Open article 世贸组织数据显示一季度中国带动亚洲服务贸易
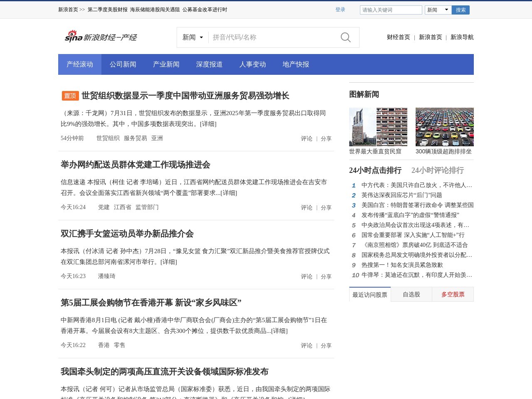This screenshot has height=399, width=532. tap(185, 96)
